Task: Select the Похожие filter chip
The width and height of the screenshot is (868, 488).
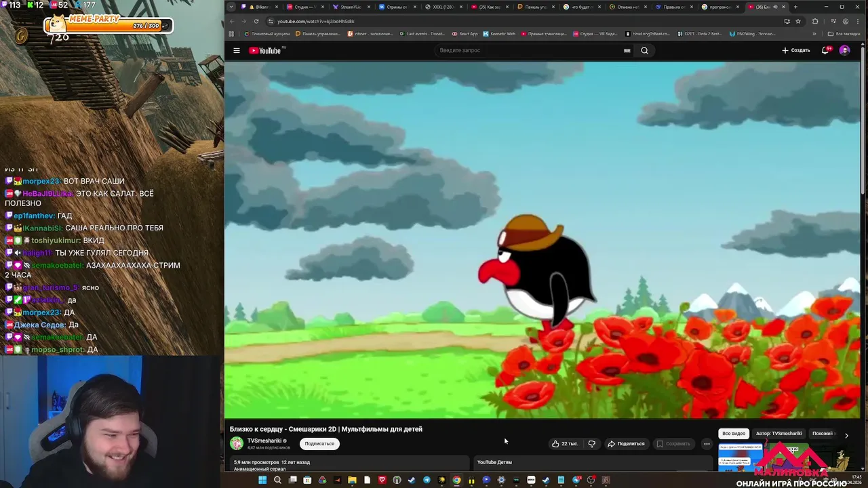Action: [823, 434]
